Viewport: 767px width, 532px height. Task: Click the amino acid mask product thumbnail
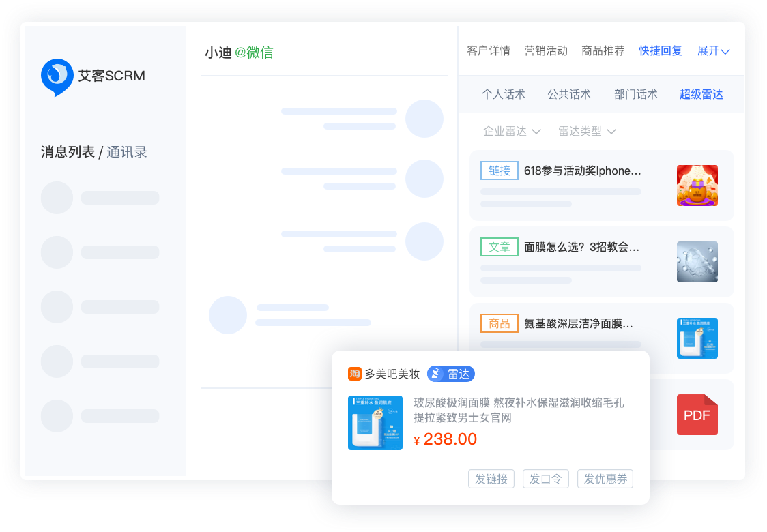697,338
